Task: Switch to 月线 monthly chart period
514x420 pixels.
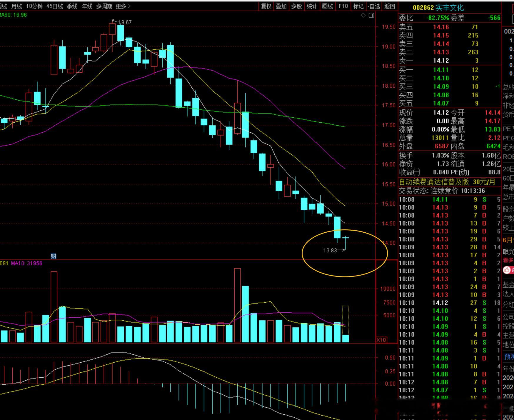Action: click(x=16, y=6)
